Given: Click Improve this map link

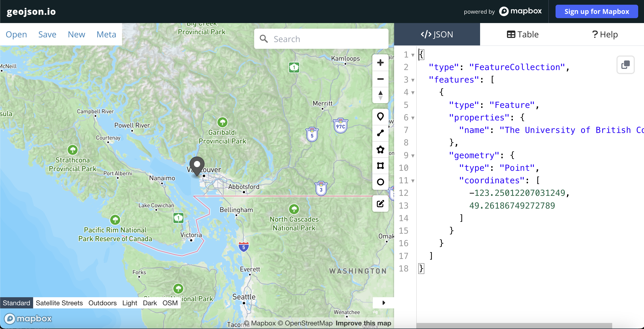Looking at the screenshot, I should click(x=363, y=323).
